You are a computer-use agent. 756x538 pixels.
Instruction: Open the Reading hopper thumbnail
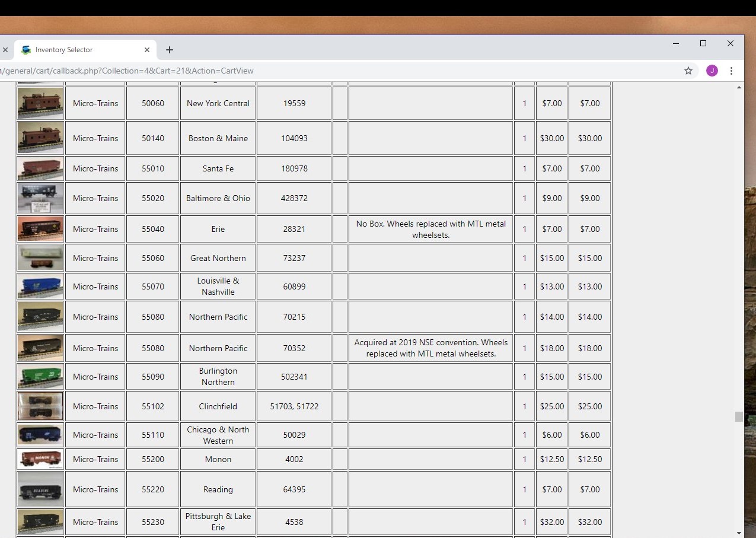pyautogui.click(x=40, y=489)
